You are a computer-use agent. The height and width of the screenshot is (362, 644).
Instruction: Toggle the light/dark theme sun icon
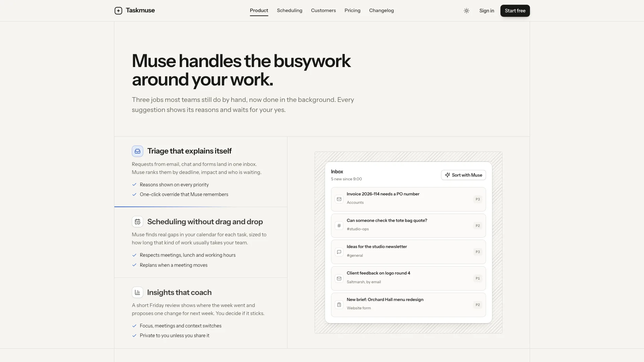(466, 11)
